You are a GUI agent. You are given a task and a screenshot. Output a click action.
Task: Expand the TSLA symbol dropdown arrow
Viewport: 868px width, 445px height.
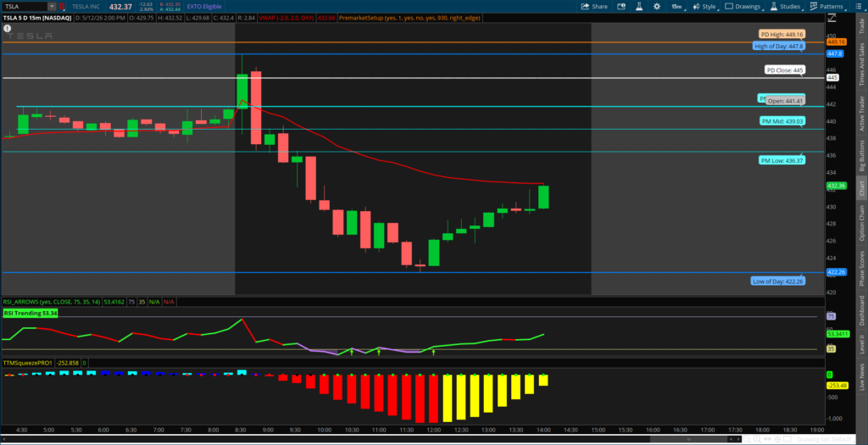click(52, 7)
